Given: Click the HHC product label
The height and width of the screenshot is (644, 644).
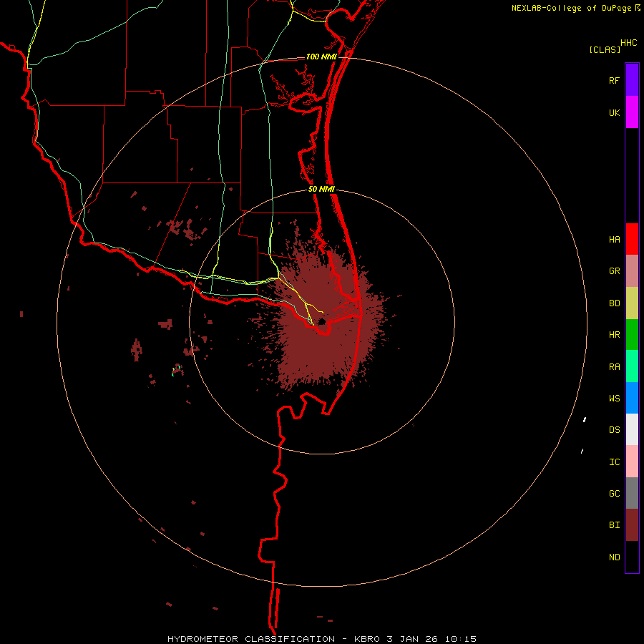Looking at the screenshot, I should pos(629,43).
